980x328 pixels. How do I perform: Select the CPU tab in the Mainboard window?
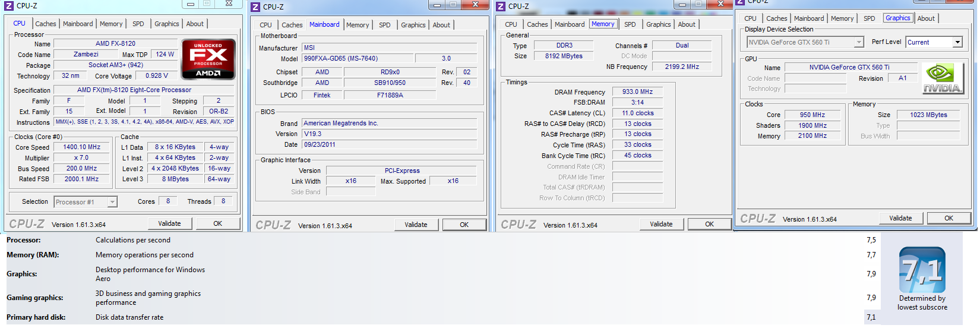coord(265,25)
